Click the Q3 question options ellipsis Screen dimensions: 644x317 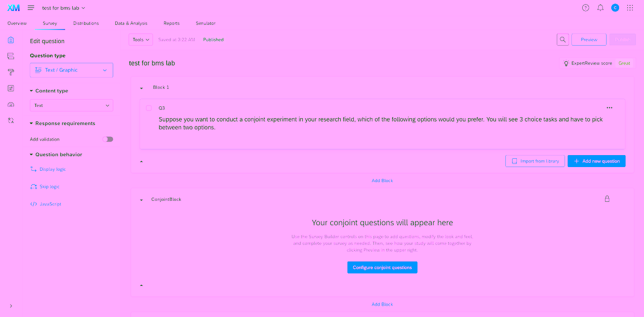[x=609, y=108]
